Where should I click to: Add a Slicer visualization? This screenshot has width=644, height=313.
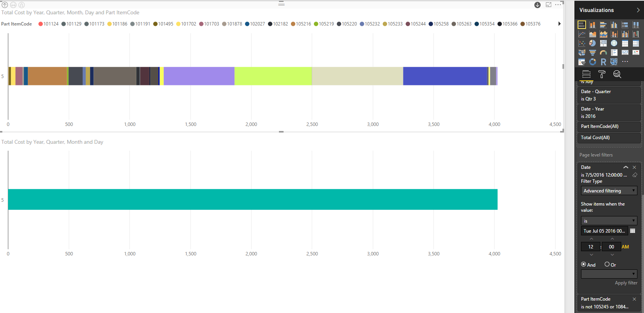pos(581,62)
